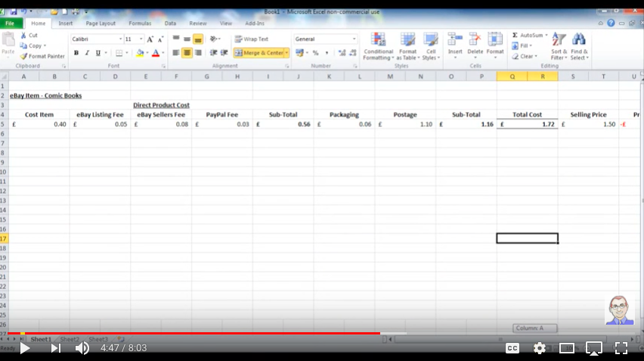Click the Increase Indent icon
The height and width of the screenshot is (361, 644).
(x=224, y=53)
